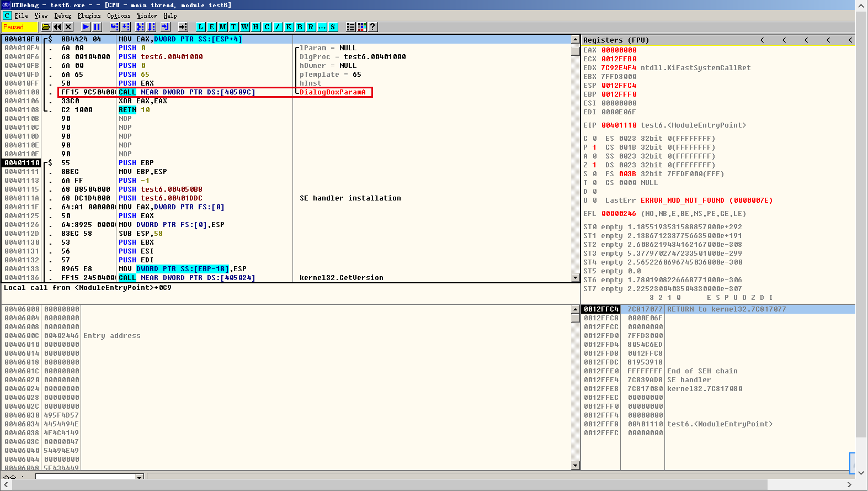Image resolution: width=868 pixels, height=491 pixels.
Task: Select the ESP register value 0012FFC4
Action: [x=619, y=86]
